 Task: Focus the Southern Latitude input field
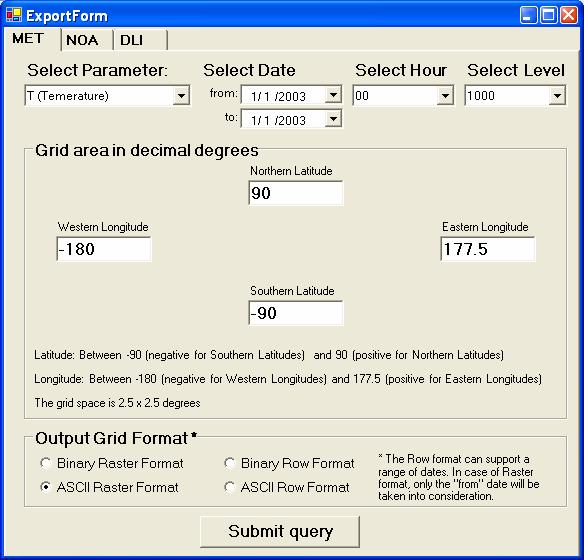coord(296,313)
